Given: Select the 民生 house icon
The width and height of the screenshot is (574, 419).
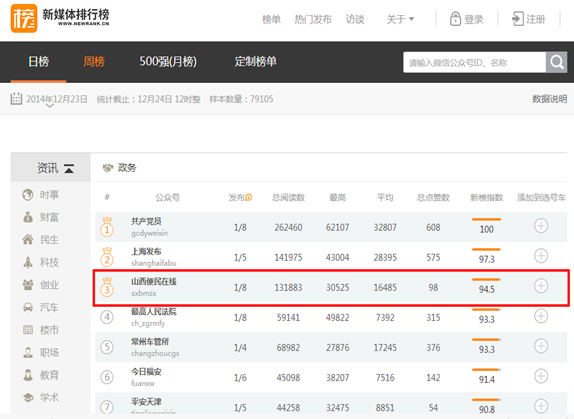Looking at the screenshot, I should point(28,240).
